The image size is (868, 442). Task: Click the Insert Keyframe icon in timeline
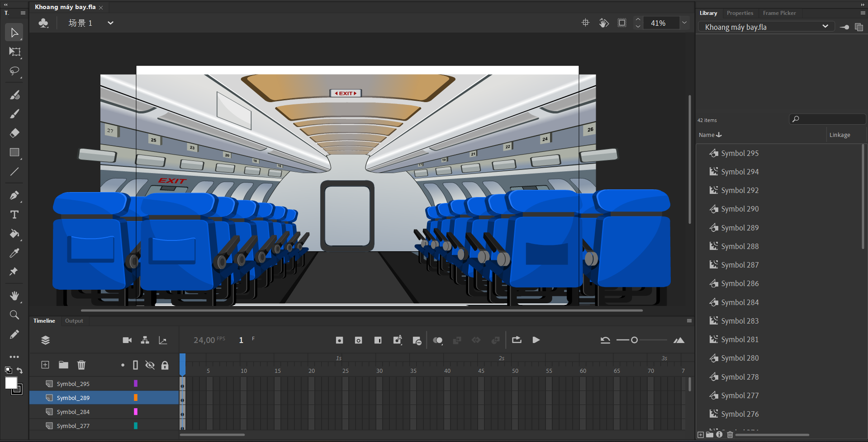[x=339, y=340]
